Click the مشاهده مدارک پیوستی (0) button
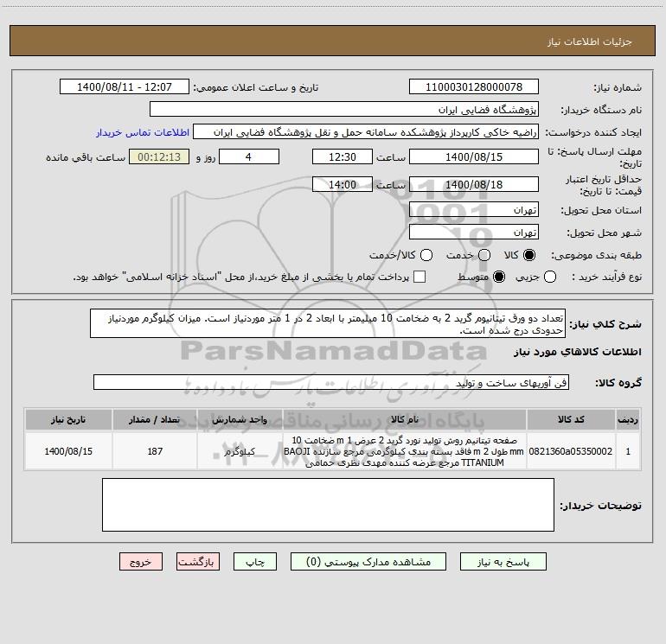The height and width of the screenshot is (644, 666). click(368, 562)
